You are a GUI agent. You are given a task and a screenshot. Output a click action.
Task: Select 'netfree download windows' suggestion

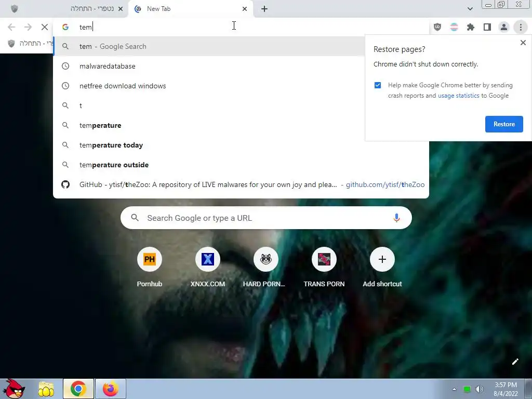(209, 86)
